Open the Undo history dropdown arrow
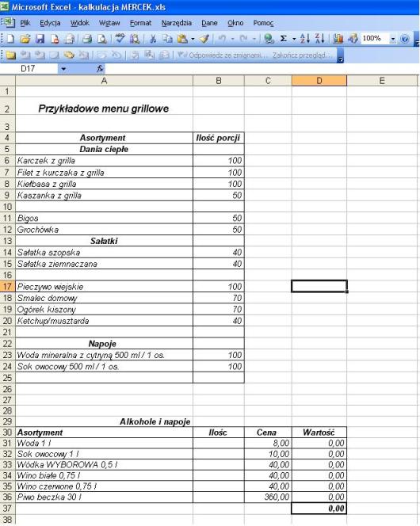The height and width of the screenshot is (526, 420). 232,40
